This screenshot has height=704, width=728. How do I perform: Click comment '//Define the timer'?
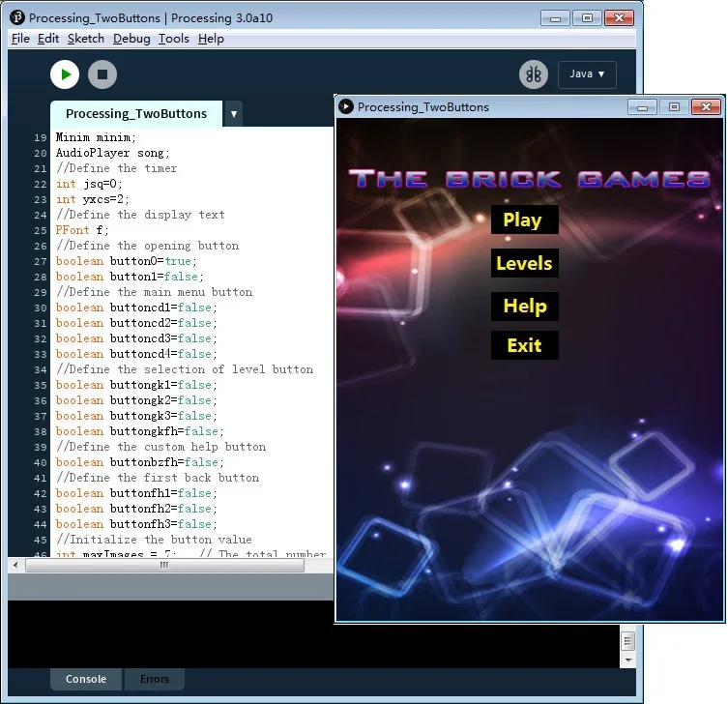pos(116,168)
